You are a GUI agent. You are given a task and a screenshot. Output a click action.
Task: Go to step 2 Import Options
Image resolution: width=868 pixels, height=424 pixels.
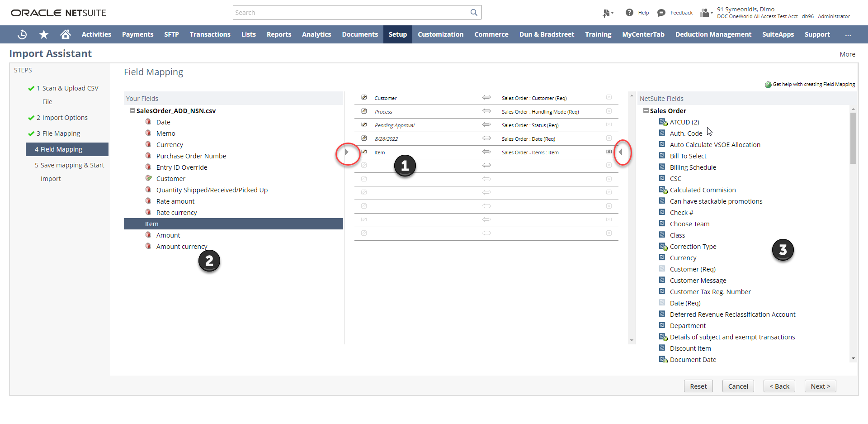click(x=62, y=118)
